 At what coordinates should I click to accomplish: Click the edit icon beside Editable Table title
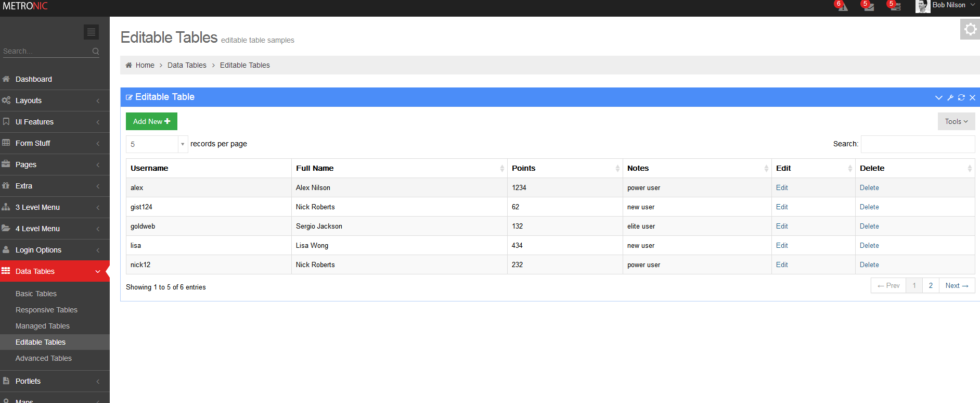(129, 97)
